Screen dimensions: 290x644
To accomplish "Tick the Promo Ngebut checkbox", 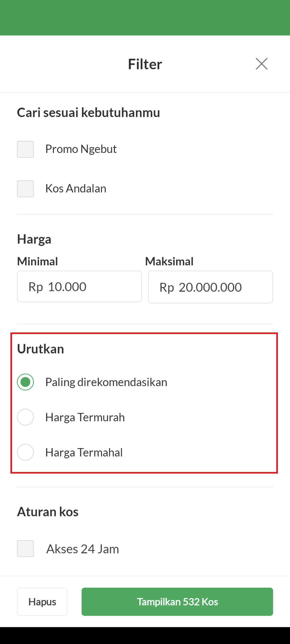I will (x=26, y=149).
